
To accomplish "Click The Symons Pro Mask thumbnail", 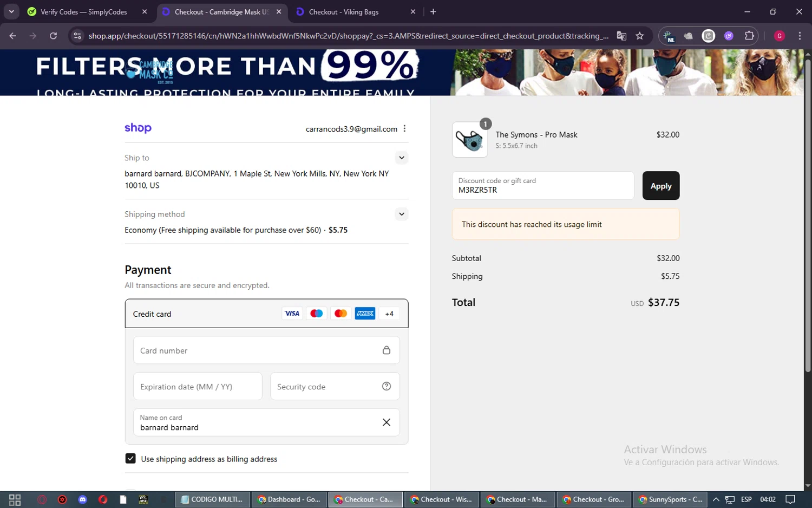I will click(470, 140).
